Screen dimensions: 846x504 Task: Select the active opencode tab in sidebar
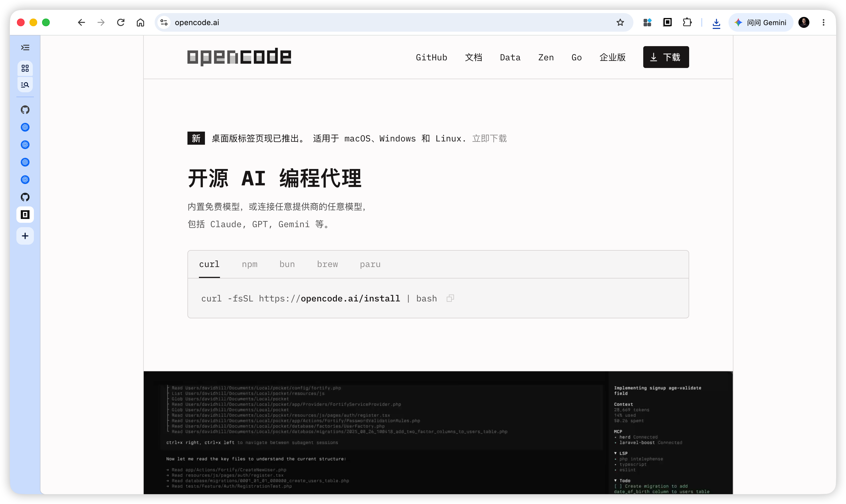25,215
